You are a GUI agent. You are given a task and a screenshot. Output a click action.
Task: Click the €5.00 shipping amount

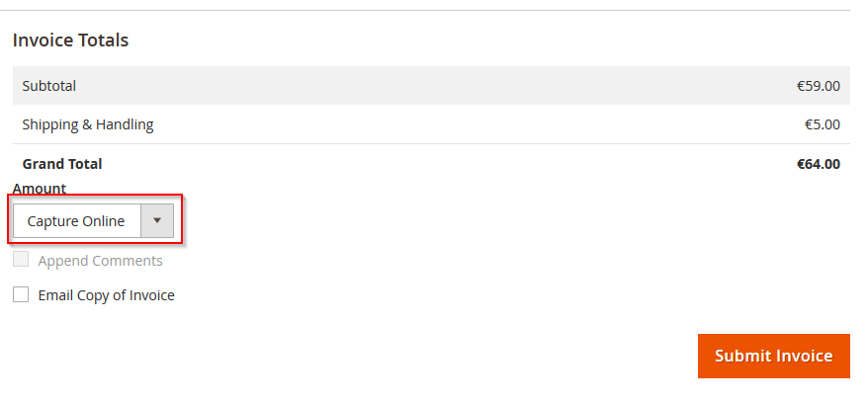pos(823,124)
